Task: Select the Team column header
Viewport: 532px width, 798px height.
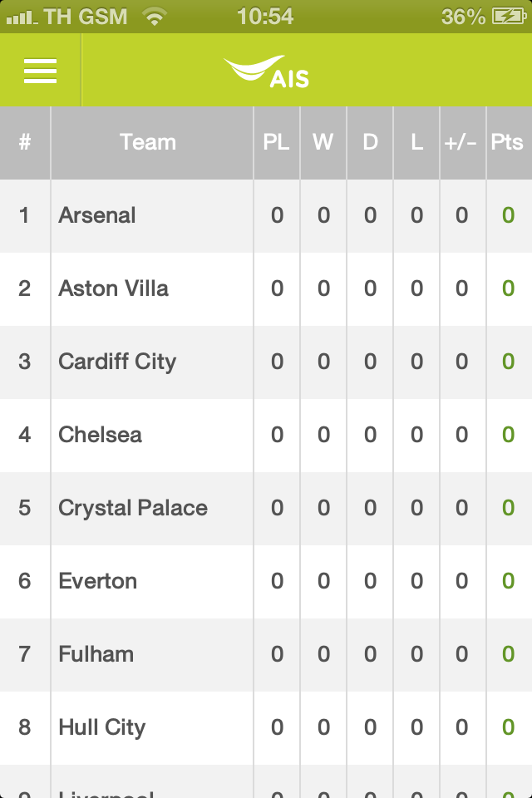Action: click(148, 142)
